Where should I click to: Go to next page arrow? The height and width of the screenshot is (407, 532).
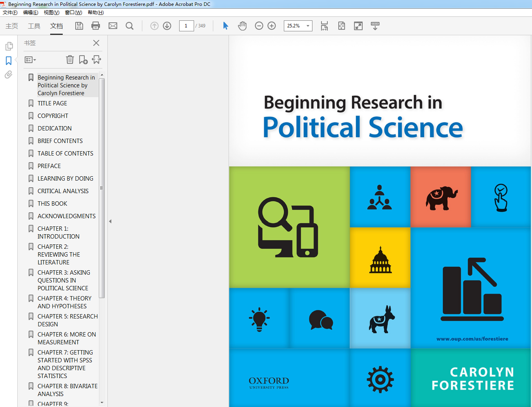(x=167, y=26)
